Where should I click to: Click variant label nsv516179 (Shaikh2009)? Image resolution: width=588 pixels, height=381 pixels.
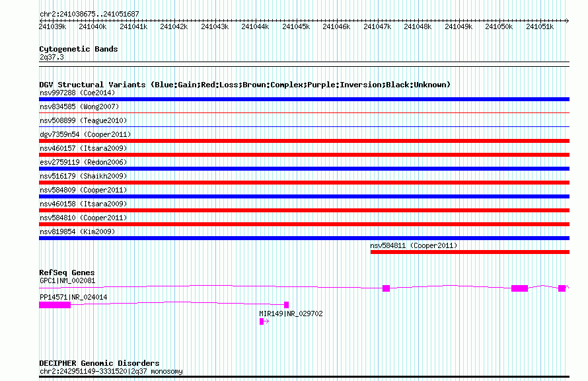83,176
